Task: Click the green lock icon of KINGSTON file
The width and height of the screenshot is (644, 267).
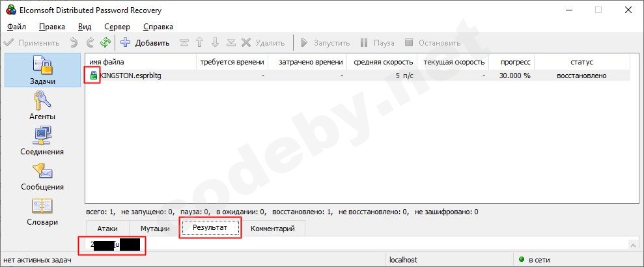Action: tap(94, 76)
